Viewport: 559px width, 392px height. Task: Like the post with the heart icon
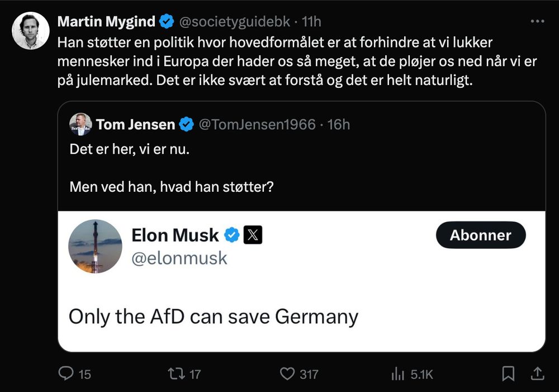[x=287, y=374]
